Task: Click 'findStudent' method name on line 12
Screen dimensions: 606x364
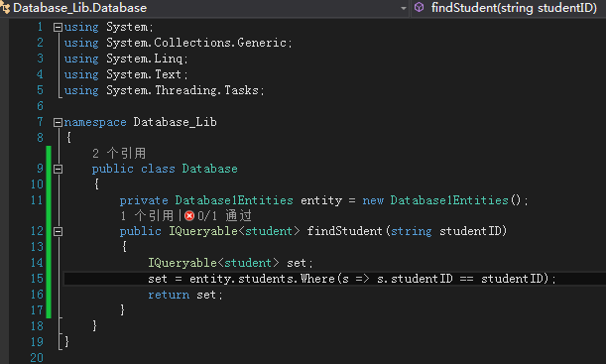Action: click(x=345, y=231)
